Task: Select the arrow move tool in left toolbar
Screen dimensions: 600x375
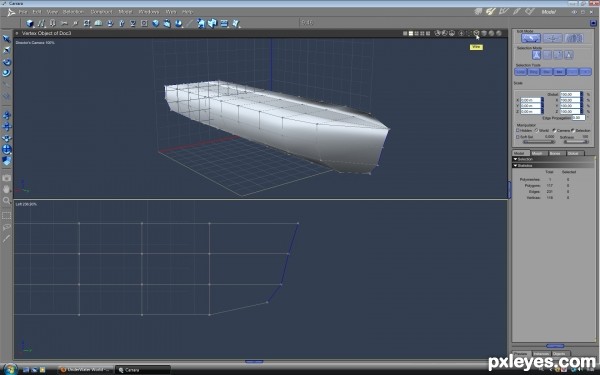Action: 7,39
